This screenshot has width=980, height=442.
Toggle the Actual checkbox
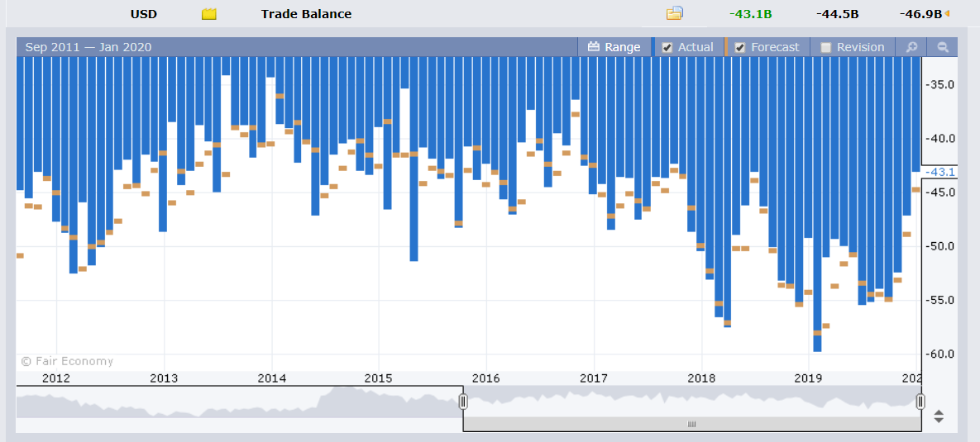pyautogui.click(x=667, y=47)
